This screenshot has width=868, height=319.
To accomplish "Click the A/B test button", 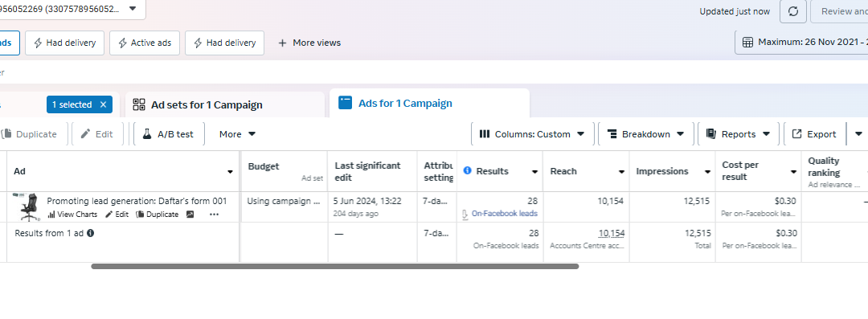I will (169, 134).
